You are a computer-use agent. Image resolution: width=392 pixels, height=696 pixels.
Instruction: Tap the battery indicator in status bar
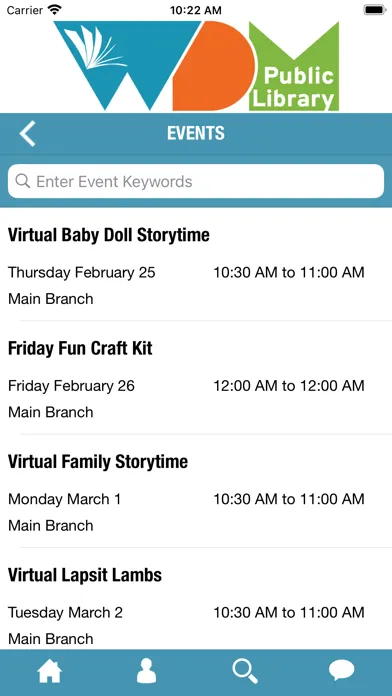coord(375,10)
